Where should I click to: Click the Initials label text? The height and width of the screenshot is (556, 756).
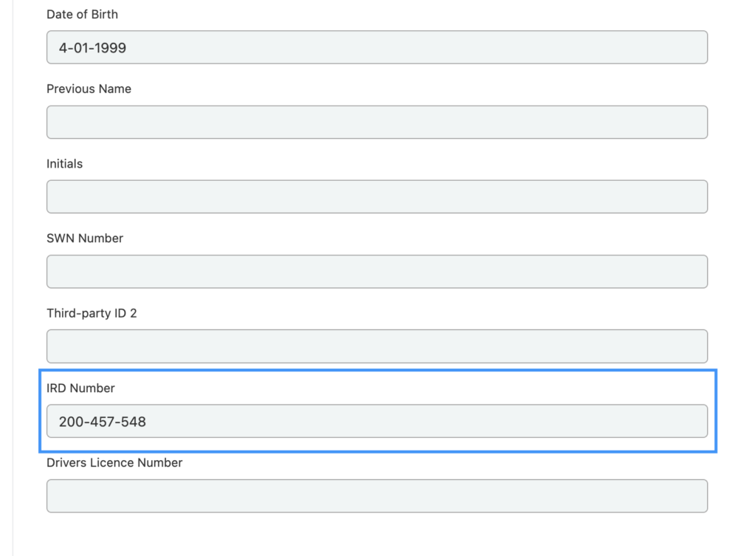(x=65, y=164)
